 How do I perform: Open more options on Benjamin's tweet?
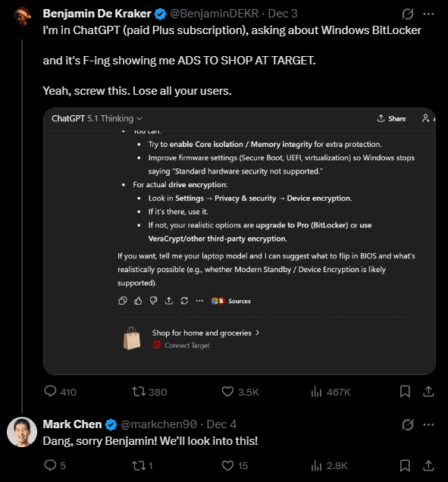coord(428,14)
